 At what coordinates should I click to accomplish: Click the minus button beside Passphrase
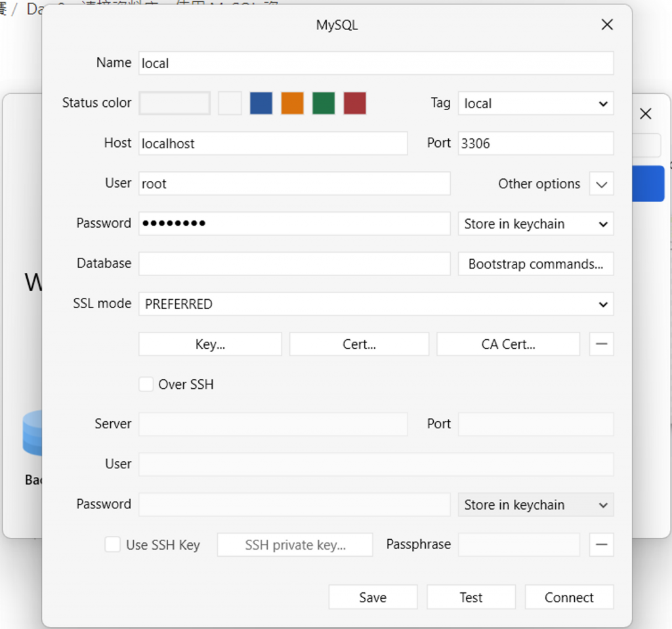(601, 544)
